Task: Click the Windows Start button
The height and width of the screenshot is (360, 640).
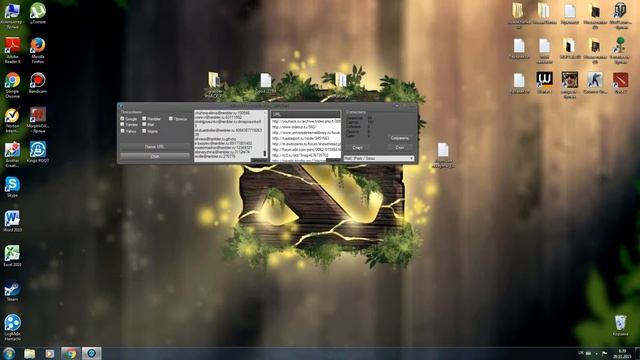Action: [x=9, y=353]
